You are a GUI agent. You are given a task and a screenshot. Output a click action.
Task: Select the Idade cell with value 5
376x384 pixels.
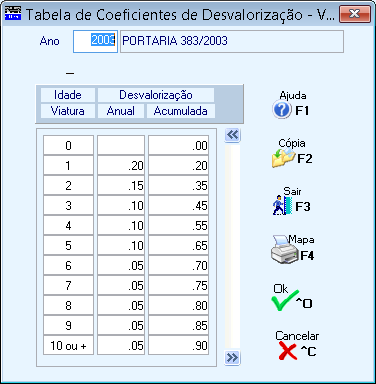tap(68, 245)
